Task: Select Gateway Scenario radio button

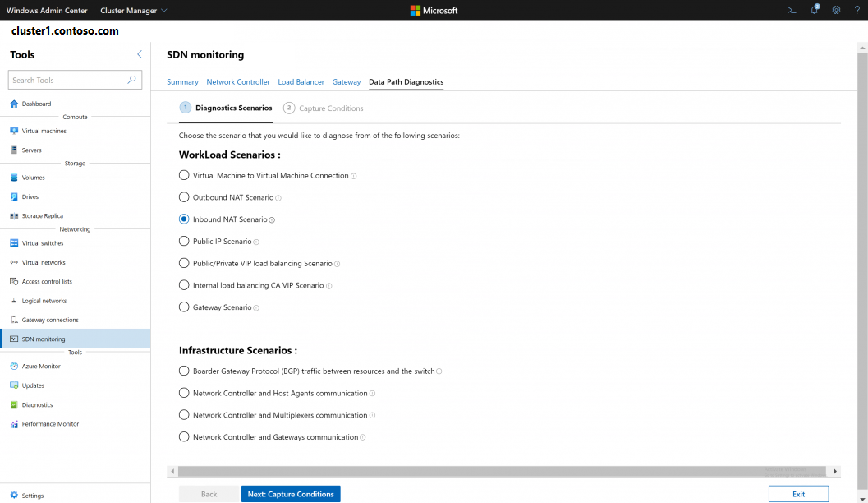Action: click(184, 307)
